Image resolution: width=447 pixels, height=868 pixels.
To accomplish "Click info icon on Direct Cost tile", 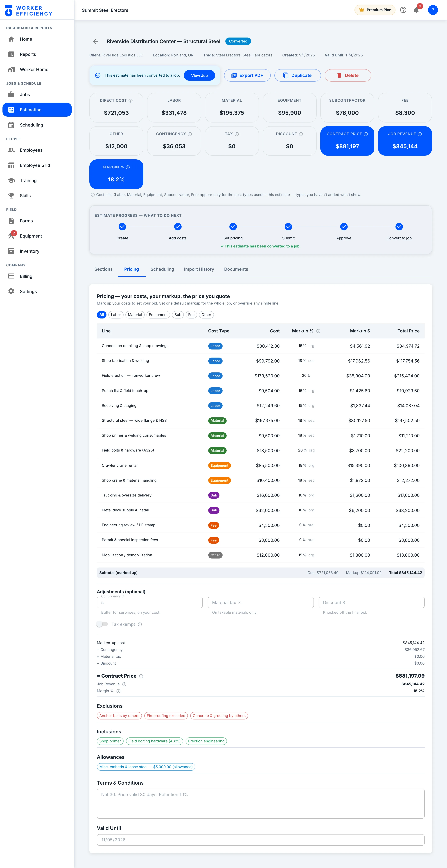I will pyautogui.click(x=131, y=101).
